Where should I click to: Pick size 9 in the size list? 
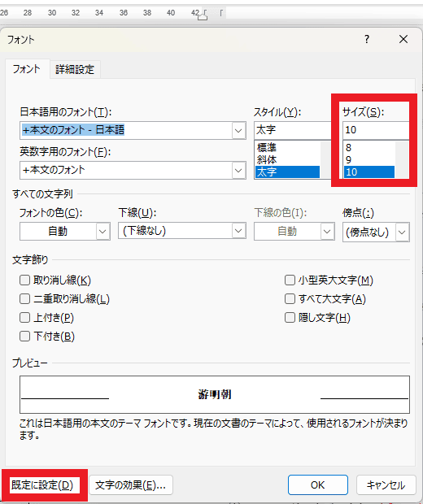[369, 160]
